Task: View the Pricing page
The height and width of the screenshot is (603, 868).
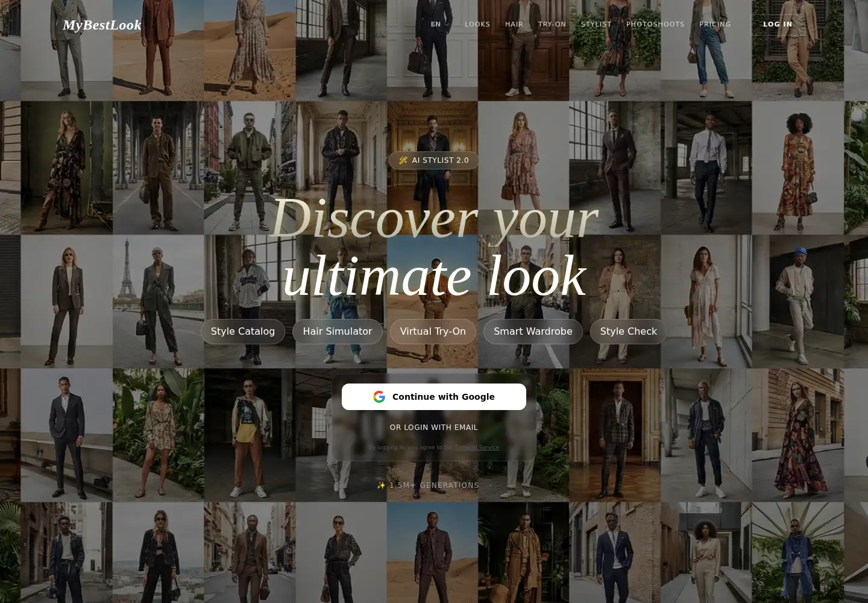Action: point(715,24)
